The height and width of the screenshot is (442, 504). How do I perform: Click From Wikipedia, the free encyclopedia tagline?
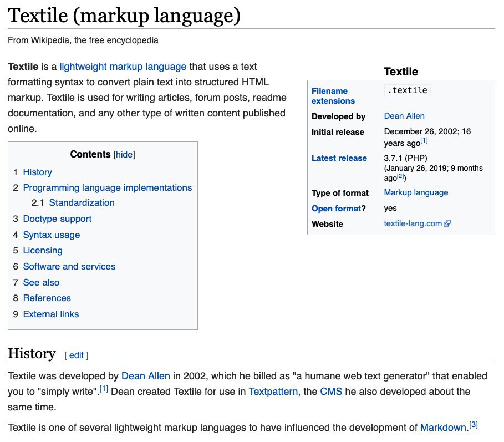pos(83,40)
